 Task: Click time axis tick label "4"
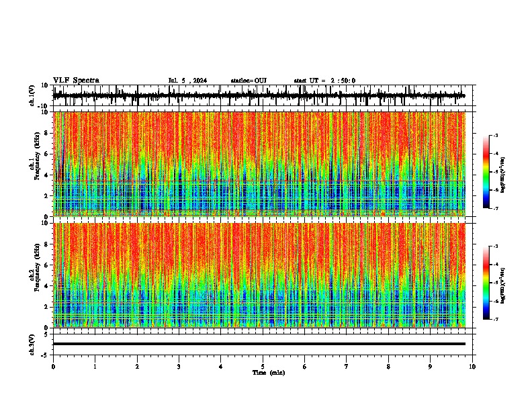tap(221, 367)
